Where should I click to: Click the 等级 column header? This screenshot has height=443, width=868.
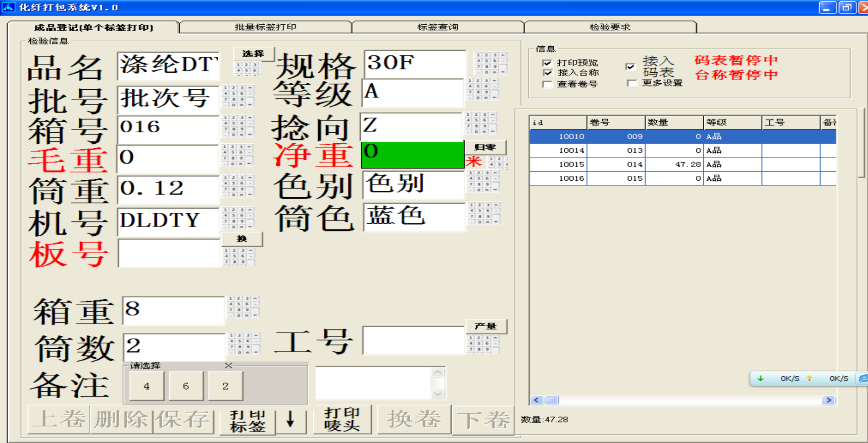733,123
